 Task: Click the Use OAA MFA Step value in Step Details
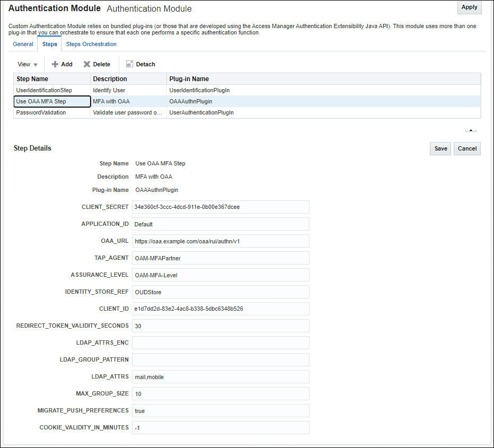coord(161,163)
